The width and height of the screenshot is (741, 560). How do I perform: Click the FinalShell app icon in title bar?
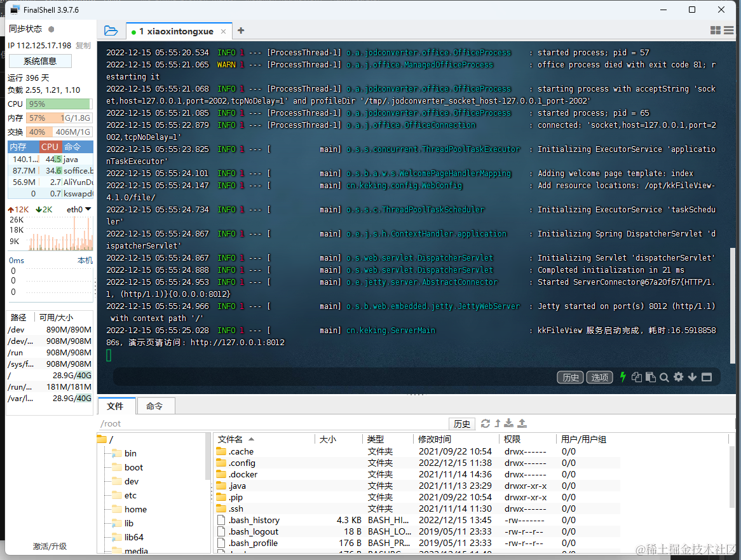pos(15,10)
